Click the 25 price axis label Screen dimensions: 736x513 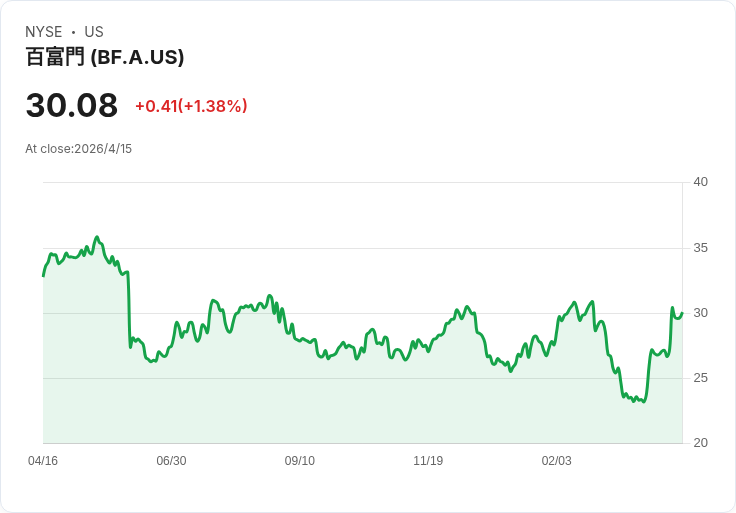pos(701,377)
